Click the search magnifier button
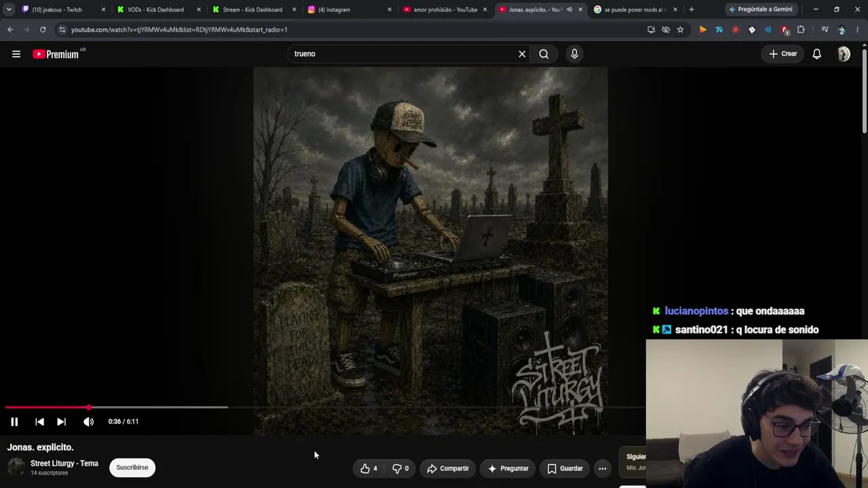This screenshot has height=488, width=868. coord(544,54)
